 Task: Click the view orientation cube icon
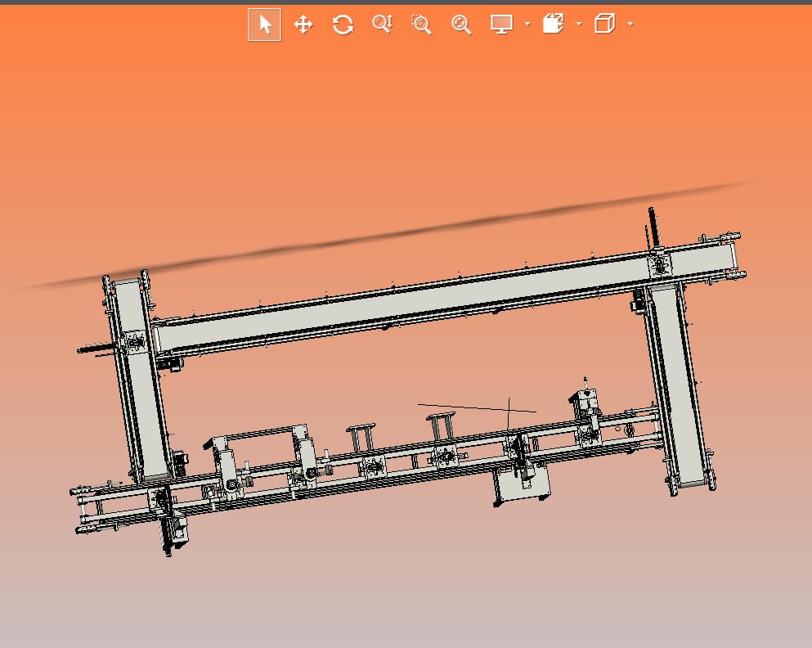point(604,24)
